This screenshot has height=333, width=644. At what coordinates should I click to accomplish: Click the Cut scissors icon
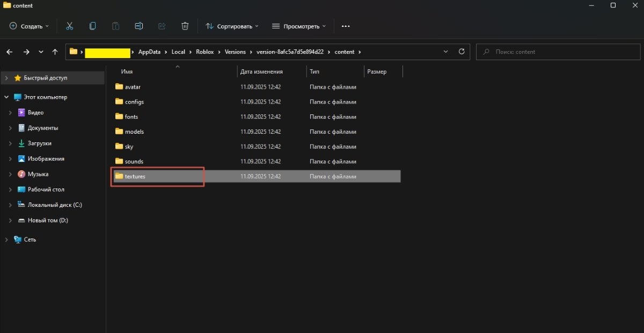70,26
